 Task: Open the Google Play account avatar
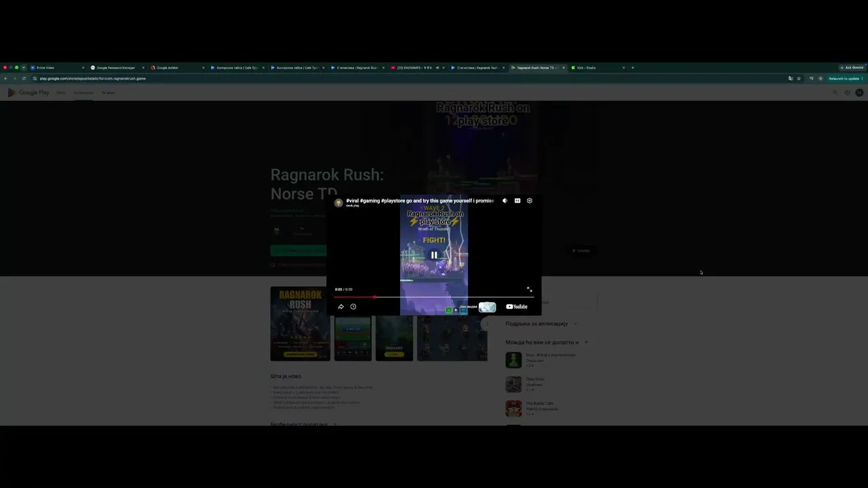tap(859, 93)
